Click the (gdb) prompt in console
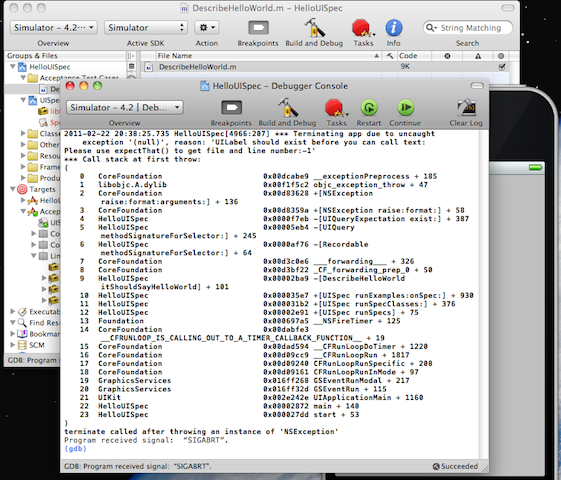 (75, 449)
